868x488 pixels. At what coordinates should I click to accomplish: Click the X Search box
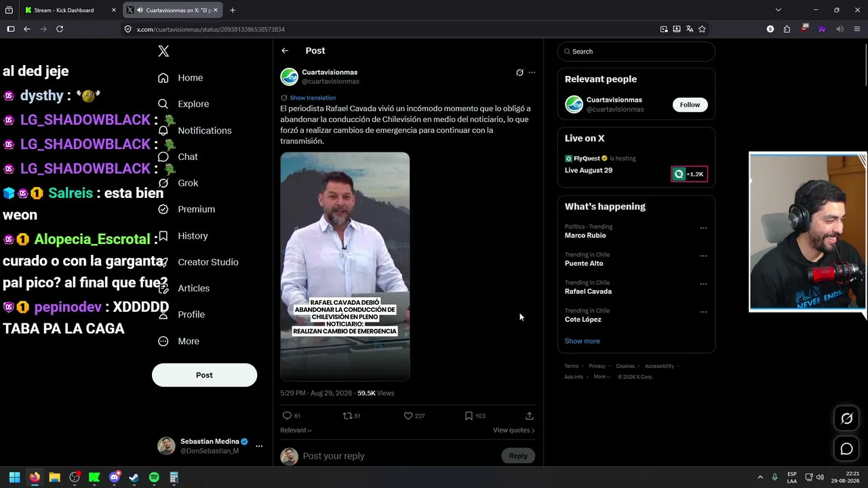point(636,52)
